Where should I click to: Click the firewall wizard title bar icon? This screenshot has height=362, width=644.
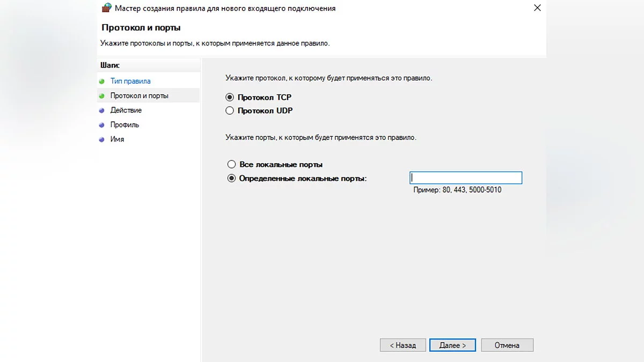(107, 8)
